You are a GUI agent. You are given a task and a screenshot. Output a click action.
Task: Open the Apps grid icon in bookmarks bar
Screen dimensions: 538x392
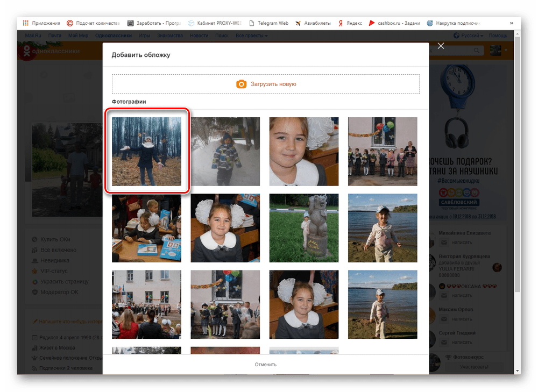[26, 23]
